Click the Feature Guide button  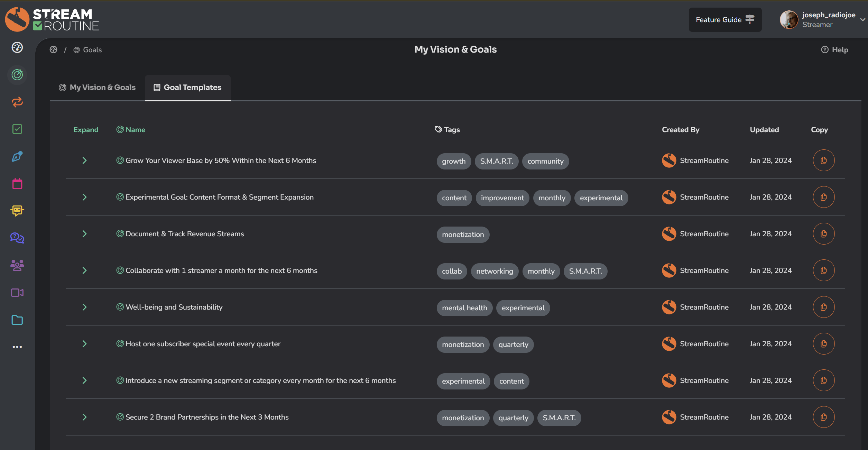click(x=725, y=19)
